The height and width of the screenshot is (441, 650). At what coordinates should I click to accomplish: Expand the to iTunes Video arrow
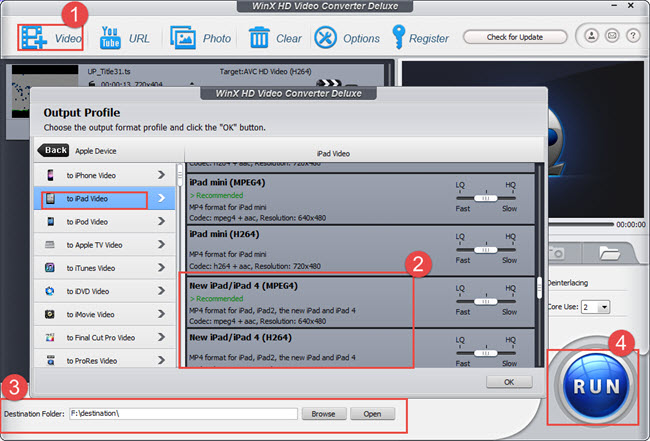pos(161,268)
